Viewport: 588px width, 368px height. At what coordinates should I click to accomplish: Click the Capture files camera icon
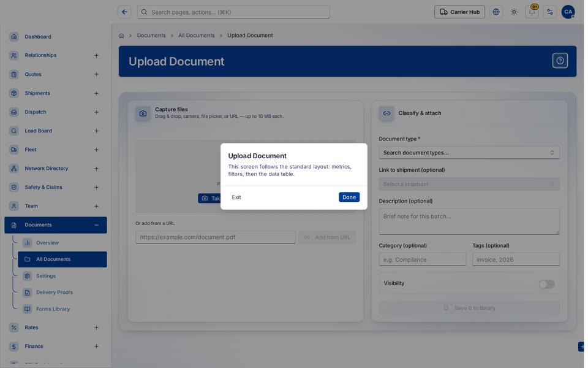tap(143, 113)
